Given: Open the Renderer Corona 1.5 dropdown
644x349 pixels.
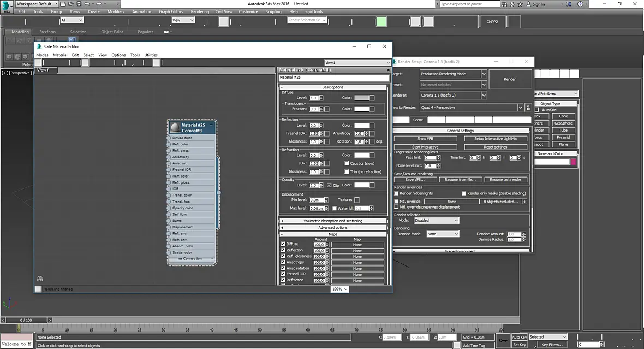Looking at the screenshot, I should (453, 96).
